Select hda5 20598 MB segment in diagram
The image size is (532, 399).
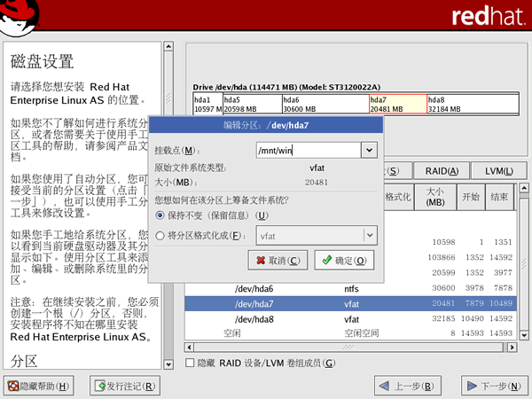tap(253, 104)
